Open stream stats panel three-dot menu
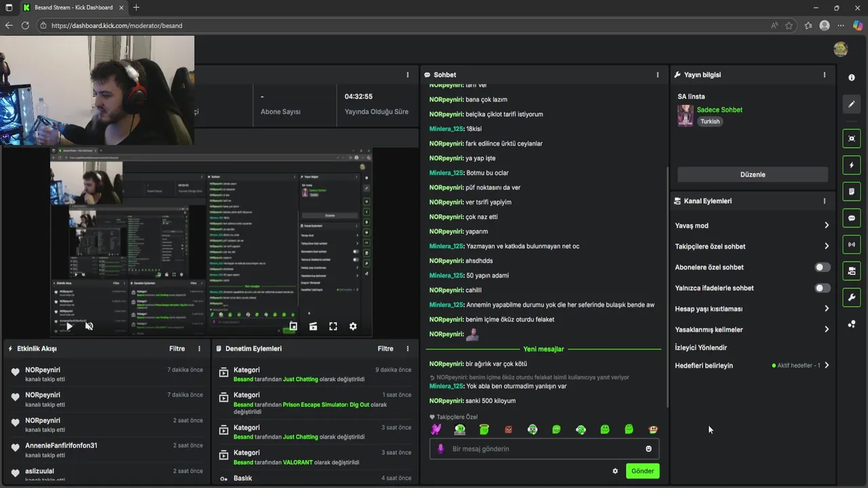 click(408, 75)
